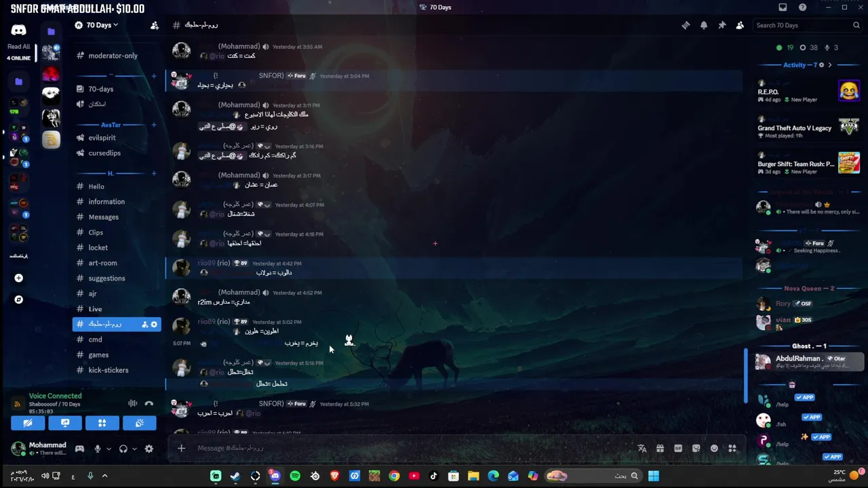
Task: Deafen using the headphones icon
Action: click(123, 449)
